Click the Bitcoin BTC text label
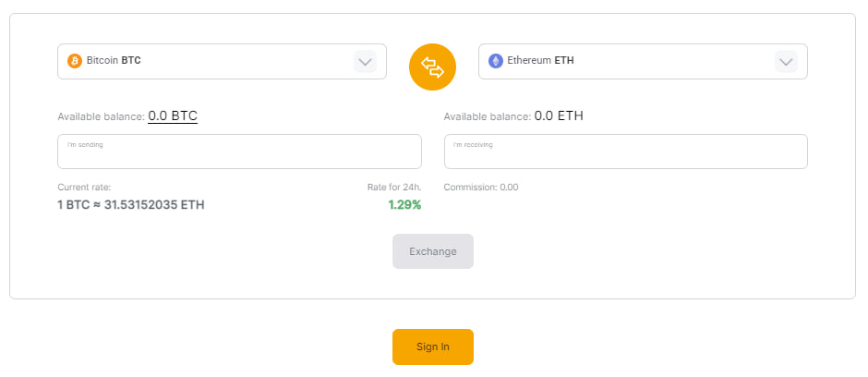Image resolution: width=868 pixels, height=377 pixels. (114, 61)
